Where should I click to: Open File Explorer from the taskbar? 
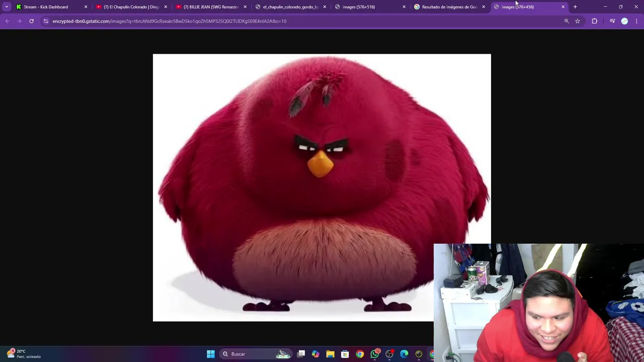(331, 354)
